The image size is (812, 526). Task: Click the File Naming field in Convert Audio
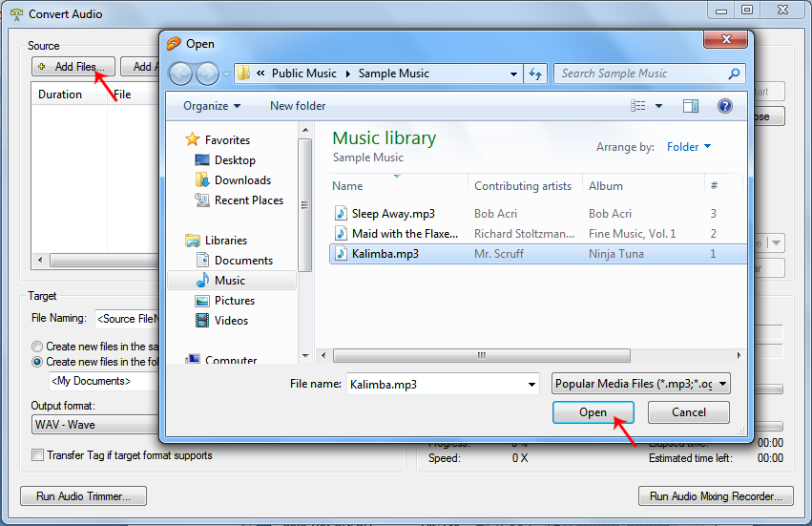click(x=128, y=319)
